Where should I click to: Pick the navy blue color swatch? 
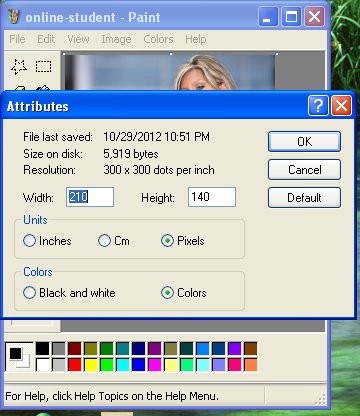tap(138, 349)
